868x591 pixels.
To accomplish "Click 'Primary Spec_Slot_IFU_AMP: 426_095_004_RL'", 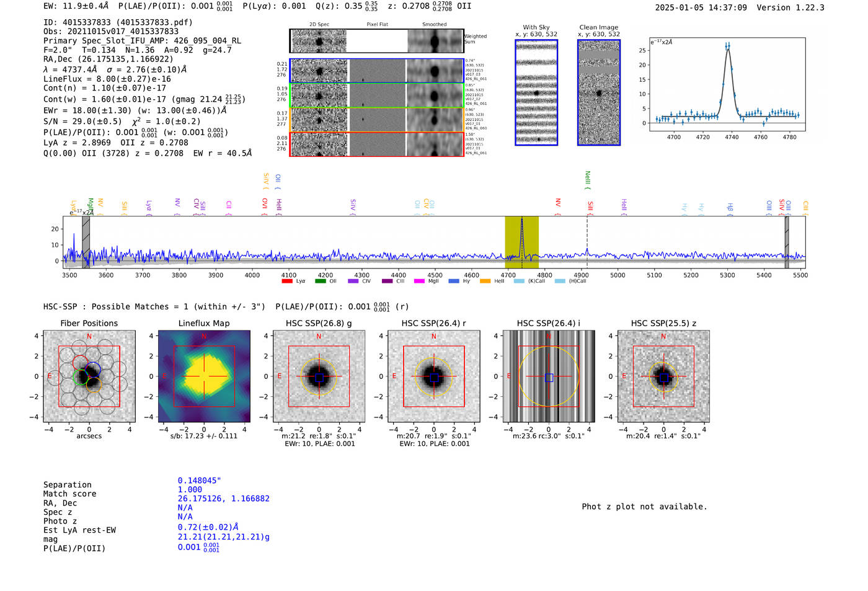I will [142, 41].
